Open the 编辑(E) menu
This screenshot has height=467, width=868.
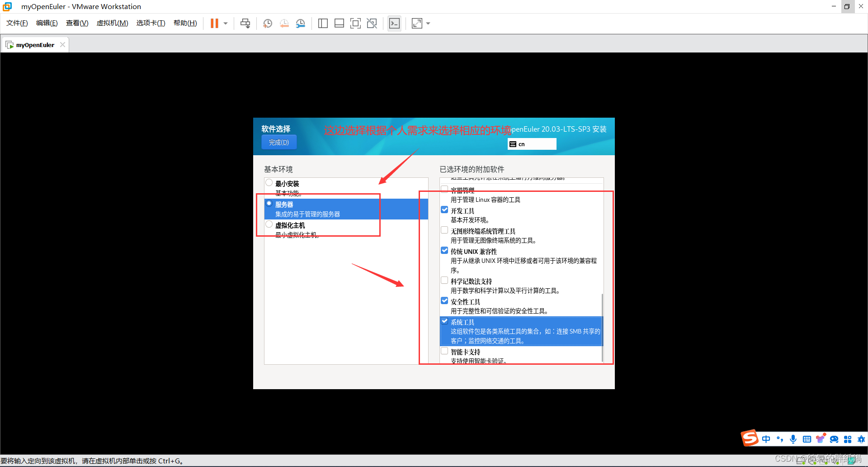tap(47, 23)
